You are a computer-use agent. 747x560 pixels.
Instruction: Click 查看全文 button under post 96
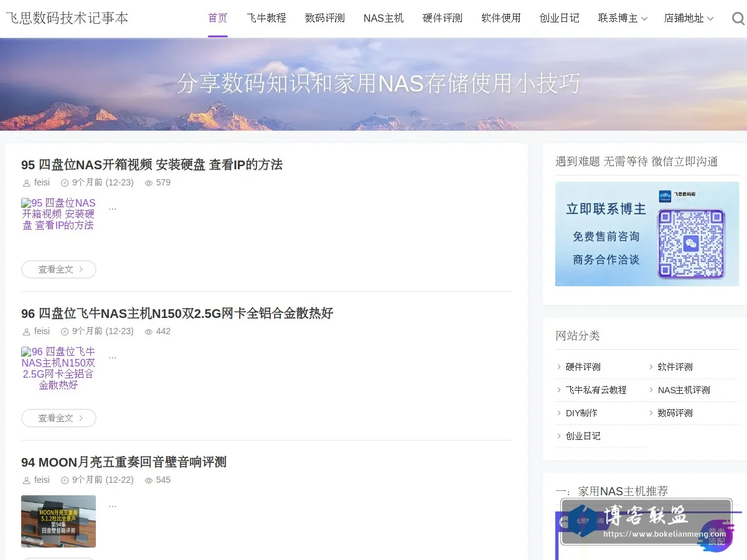coord(59,418)
